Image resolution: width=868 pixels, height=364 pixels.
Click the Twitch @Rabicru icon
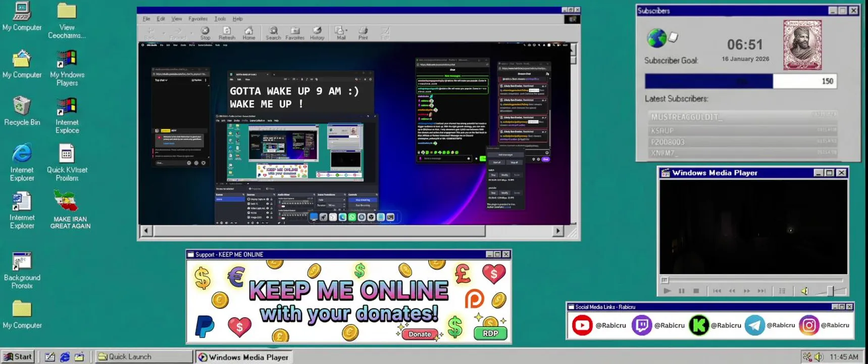(641, 326)
